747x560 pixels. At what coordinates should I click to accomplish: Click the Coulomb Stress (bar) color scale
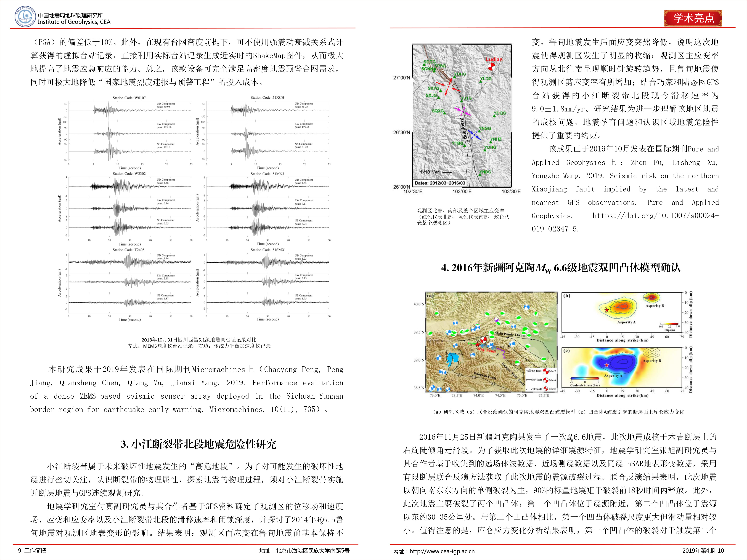point(585,378)
